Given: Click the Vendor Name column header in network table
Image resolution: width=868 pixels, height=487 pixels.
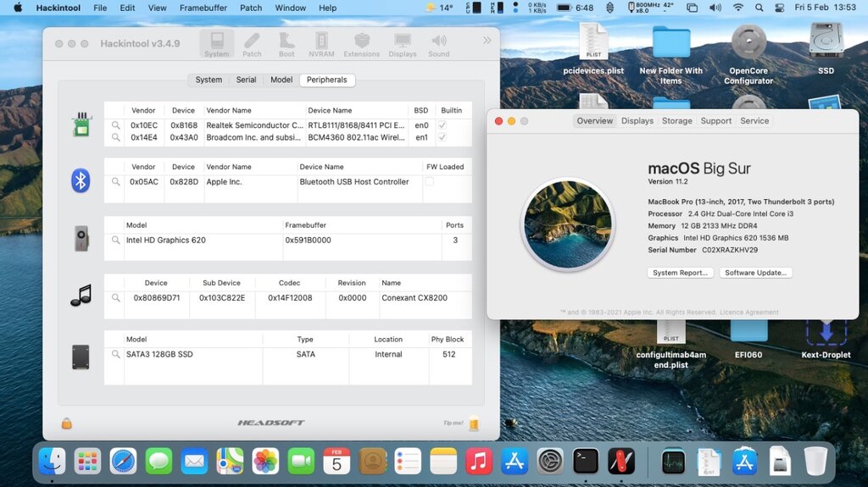Looking at the screenshot, I should (229, 110).
